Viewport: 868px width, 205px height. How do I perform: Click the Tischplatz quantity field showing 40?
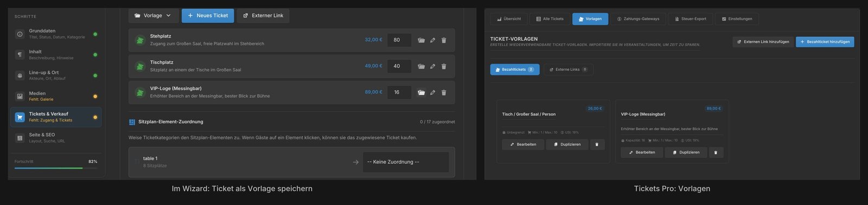tap(399, 66)
